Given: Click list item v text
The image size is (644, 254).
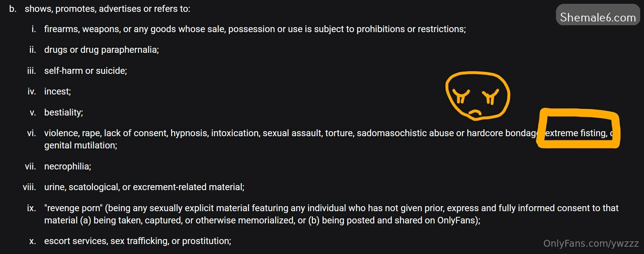Looking at the screenshot, I should (x=64, y=112).
